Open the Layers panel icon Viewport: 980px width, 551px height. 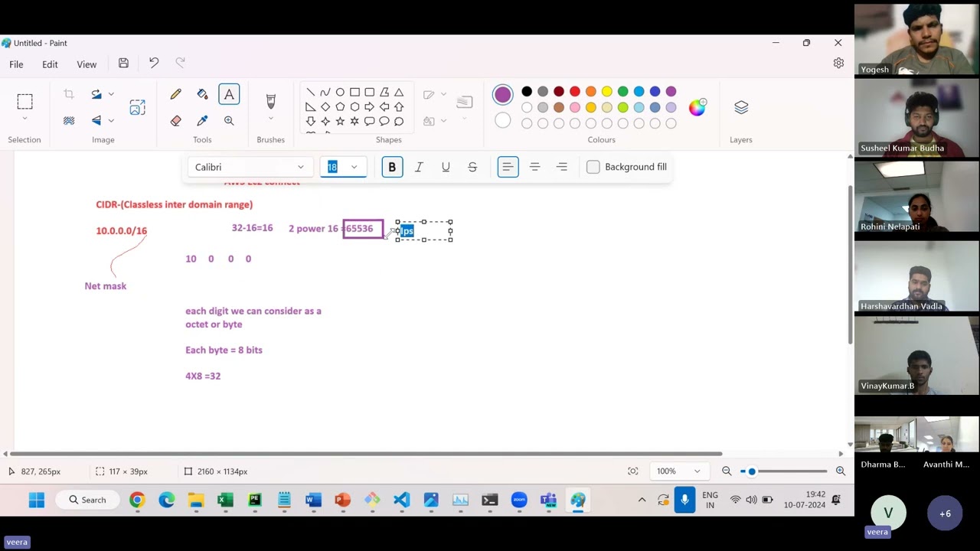coord(741,107)
